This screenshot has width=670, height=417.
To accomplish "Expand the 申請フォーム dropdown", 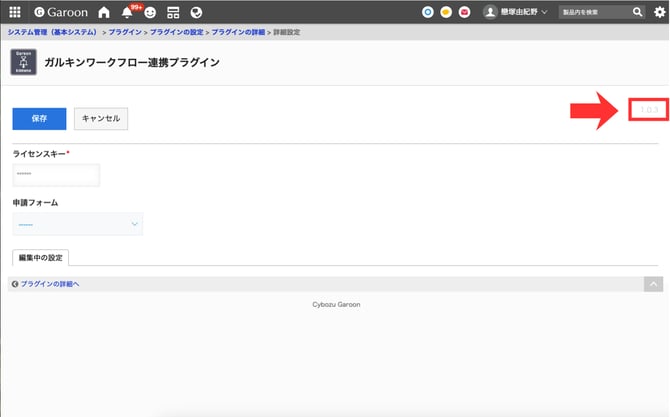I will [x=78, y=224].
